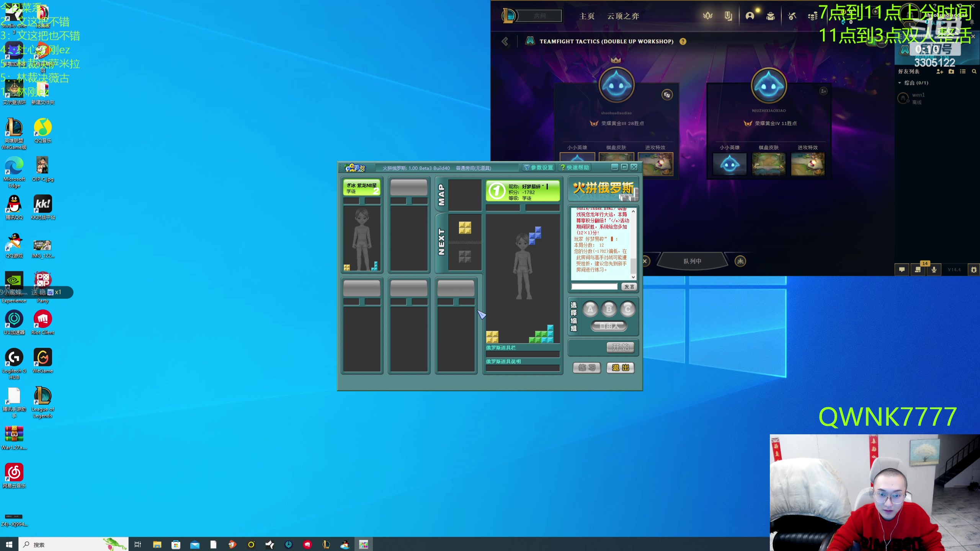
Task: Click the 队列中 queue button
Action: [693, 261]
